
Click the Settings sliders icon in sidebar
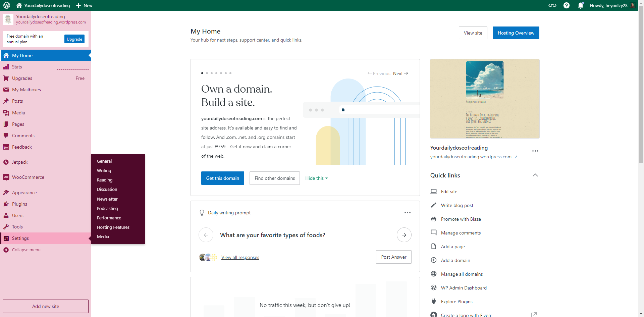click(6, 238)
